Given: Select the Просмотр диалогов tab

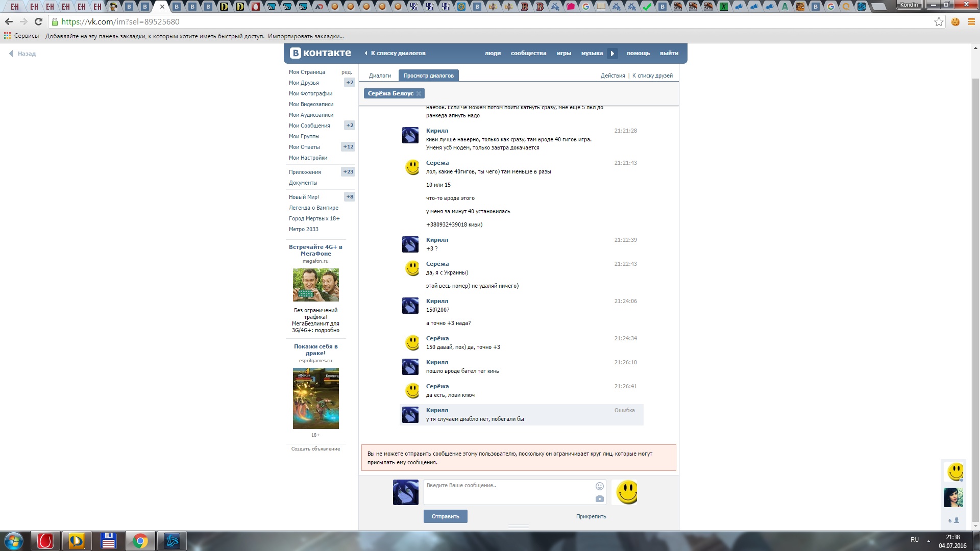Looking at the screenshot, I should tap(428, 76).
